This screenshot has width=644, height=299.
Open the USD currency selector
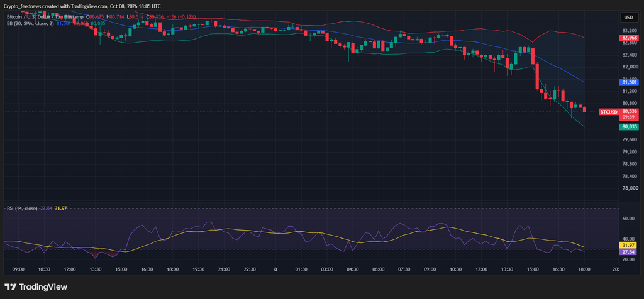628,18
